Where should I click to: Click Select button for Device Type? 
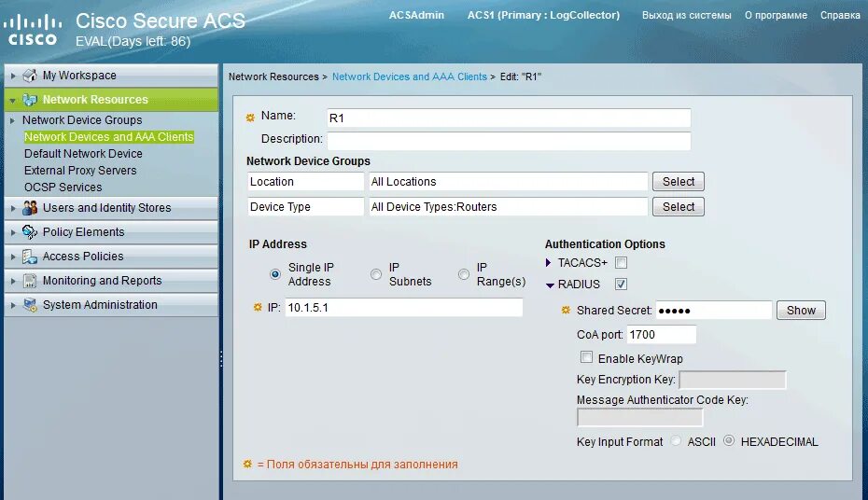click(x=679, y=207)
